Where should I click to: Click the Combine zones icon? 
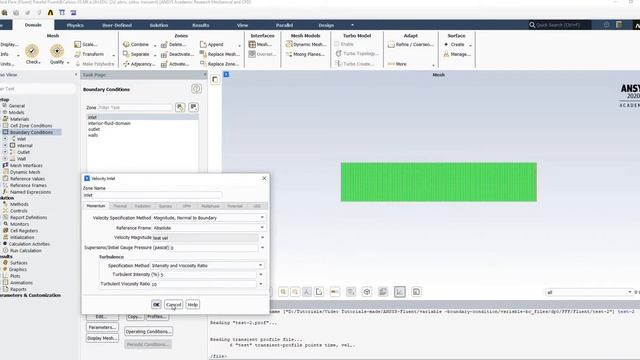pyautogui.click(x=126, y=44)
